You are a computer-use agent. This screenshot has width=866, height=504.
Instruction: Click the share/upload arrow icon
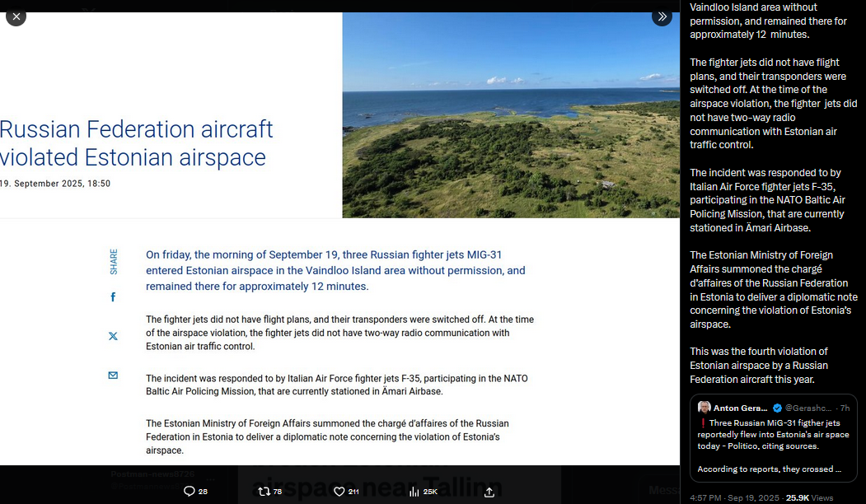489,492
